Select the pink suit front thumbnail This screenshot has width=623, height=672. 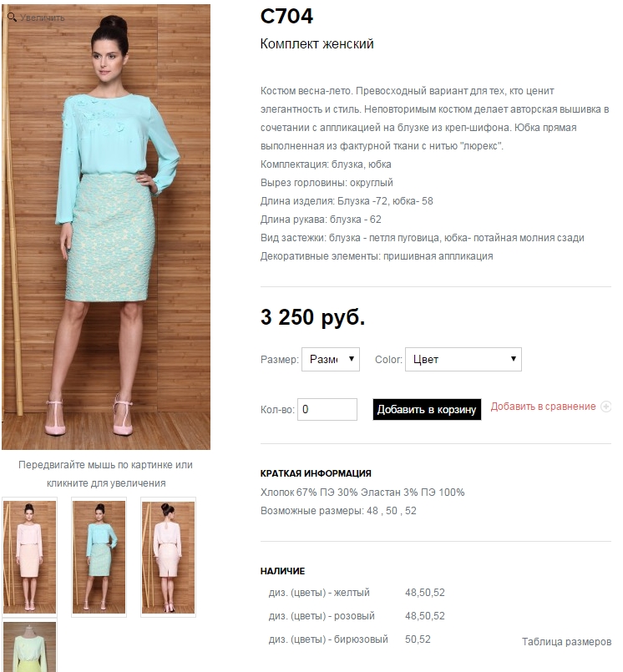tap(29, 557)
